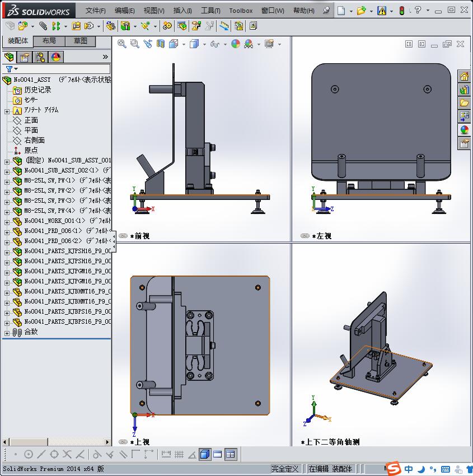
Task: Toggle the two-view horizontal viewport layout
Action: [x=218, y=454]
